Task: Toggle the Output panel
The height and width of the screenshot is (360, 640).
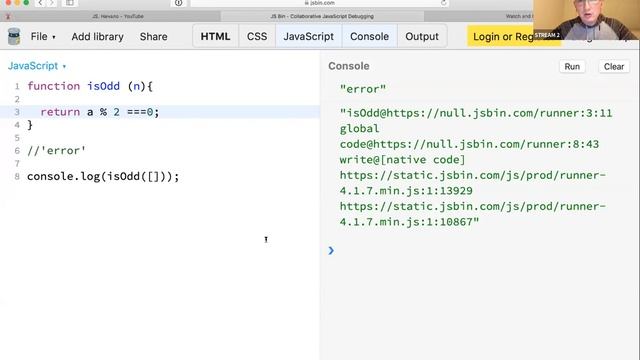Action: point(422,36)
